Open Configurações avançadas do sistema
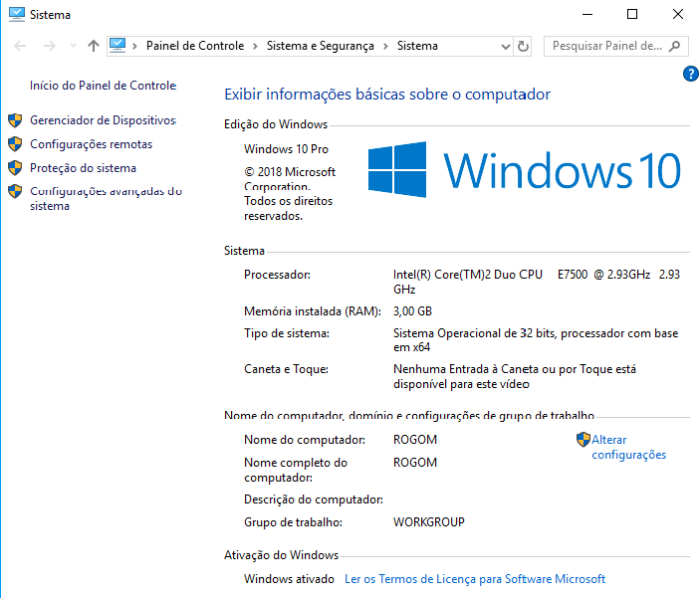Screen dimensions: 700x598 pyautogui.click(x=106, y=199)
